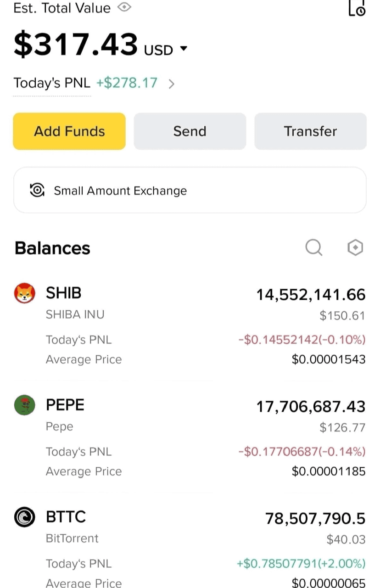Click the Today's PNL label at top

[x=52, y=83]
